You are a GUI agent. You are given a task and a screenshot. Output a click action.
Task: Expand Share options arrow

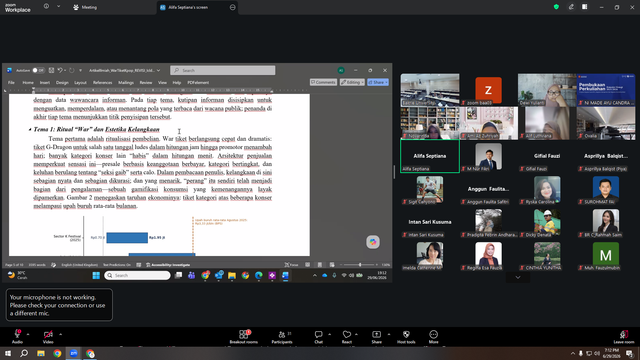[x=389, y=334]
